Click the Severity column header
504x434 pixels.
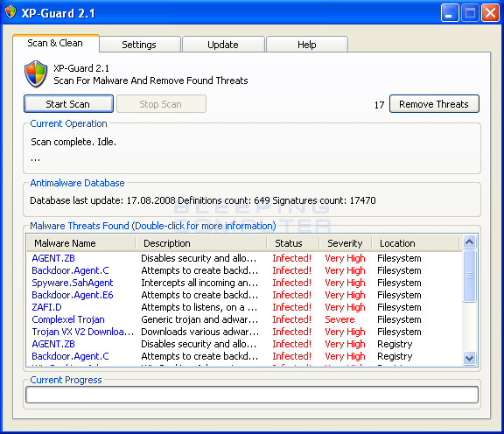point(346,243)
